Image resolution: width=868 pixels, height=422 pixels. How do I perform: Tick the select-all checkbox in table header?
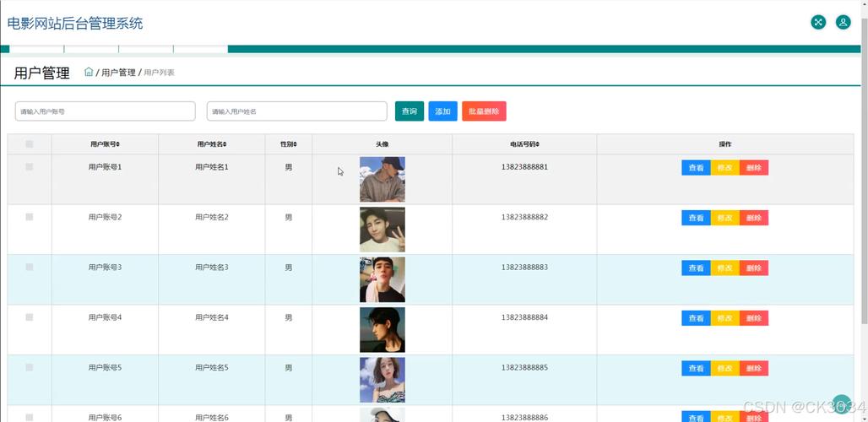pyautogui.click(x=30, y=144)
